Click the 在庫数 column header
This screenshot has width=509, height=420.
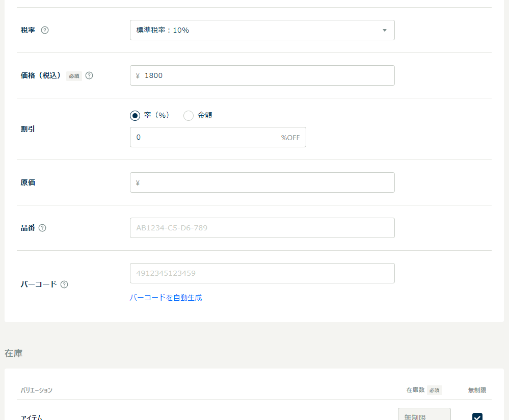(415, 390)
